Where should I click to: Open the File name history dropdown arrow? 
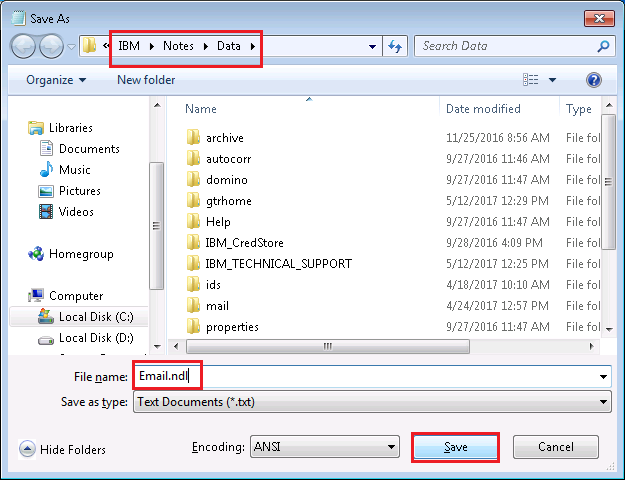click(603, 377)
